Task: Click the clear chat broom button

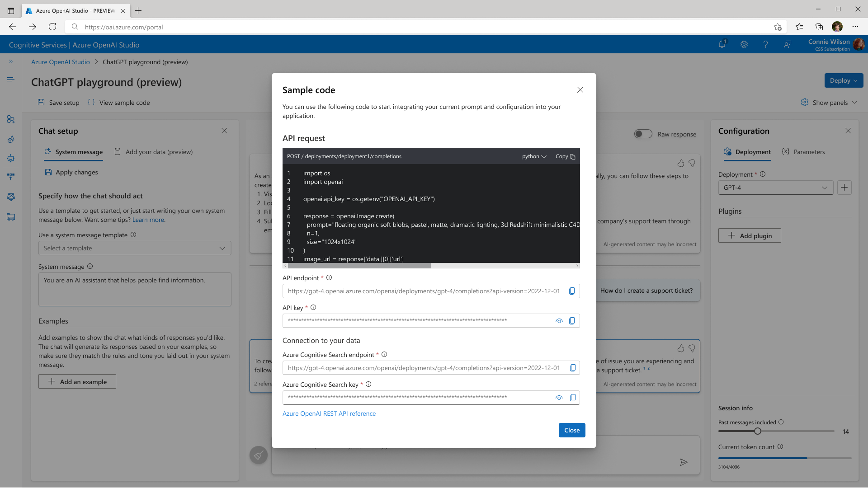Action: coord(259,455)
